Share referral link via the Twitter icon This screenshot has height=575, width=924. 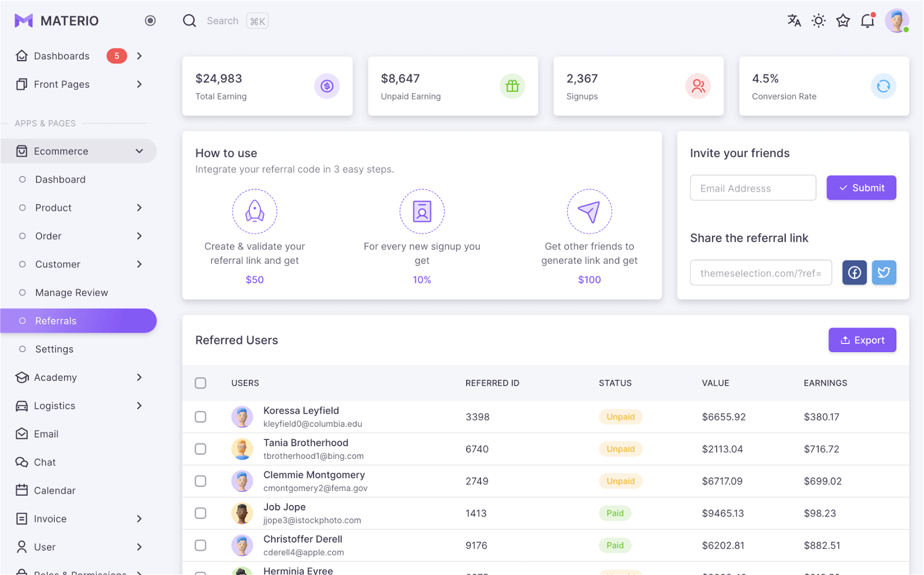click(884, 272)
